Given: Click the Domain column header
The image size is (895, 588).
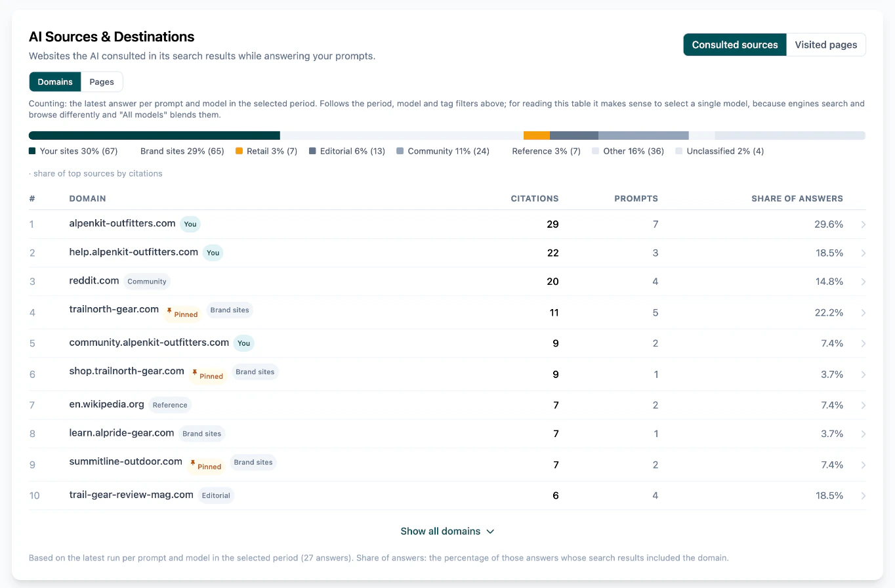Looking at the screenshot, I should point(87,198).
